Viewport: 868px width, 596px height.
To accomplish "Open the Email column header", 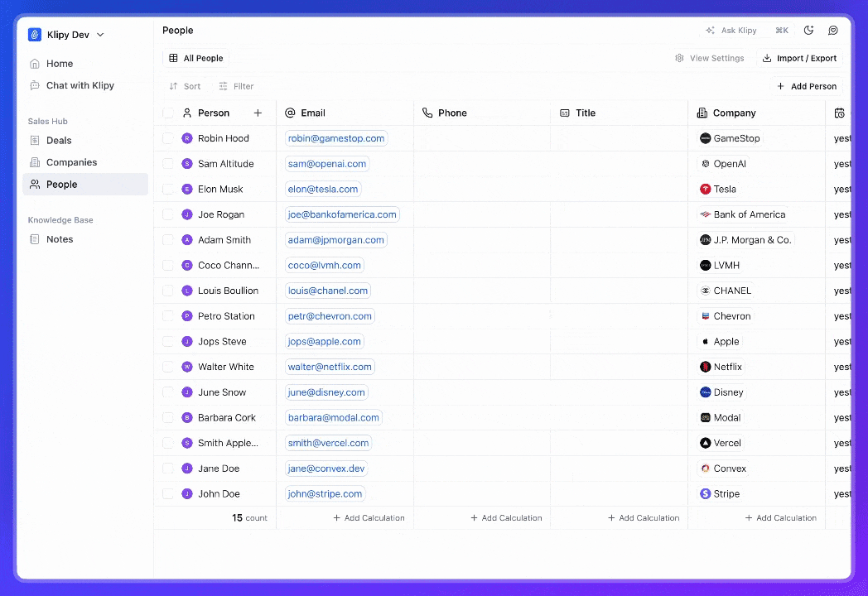I will [x=345, y=113].
